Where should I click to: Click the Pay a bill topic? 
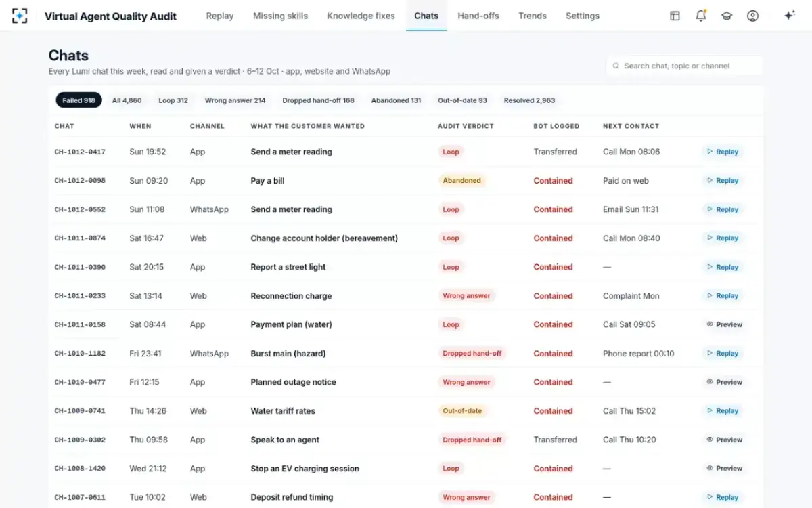click(267, 181)
